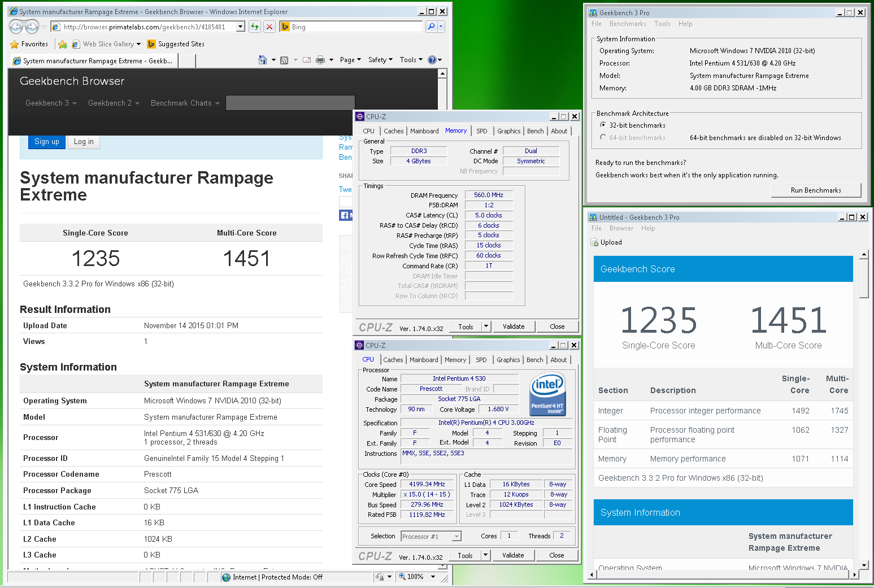The width and height of the screenshot is (874, 588).
Task: Click the Read Mail icon in IE toolbar
Action: tap(307, 60)
